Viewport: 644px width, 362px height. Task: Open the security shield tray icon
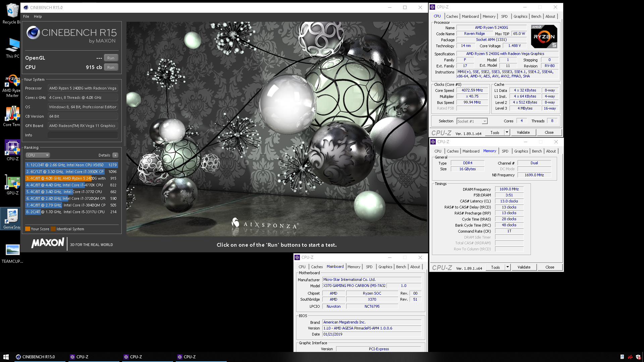pos(638,357)
